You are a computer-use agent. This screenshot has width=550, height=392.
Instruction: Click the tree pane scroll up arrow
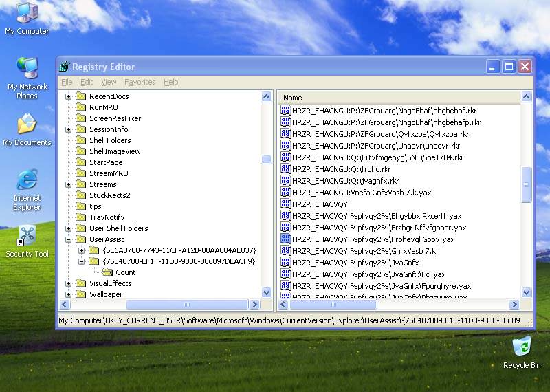pos(267,96)
